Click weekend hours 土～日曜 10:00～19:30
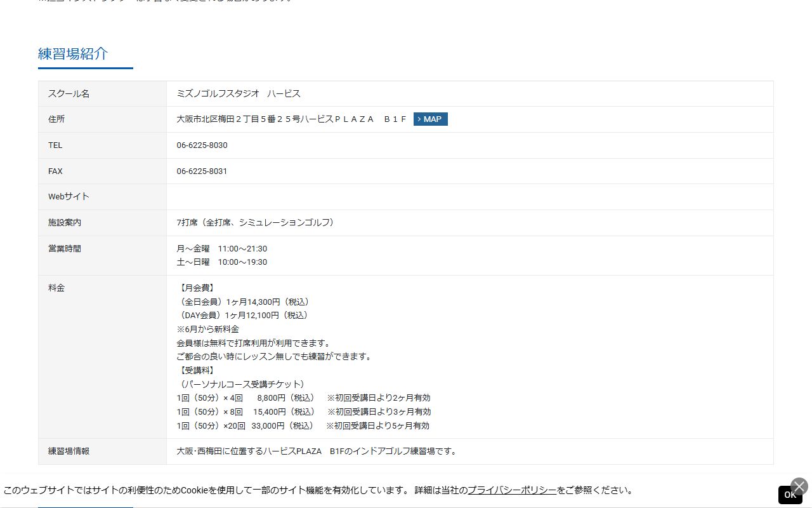The height and width of the screenshot is (508, 812). [222, 262]
